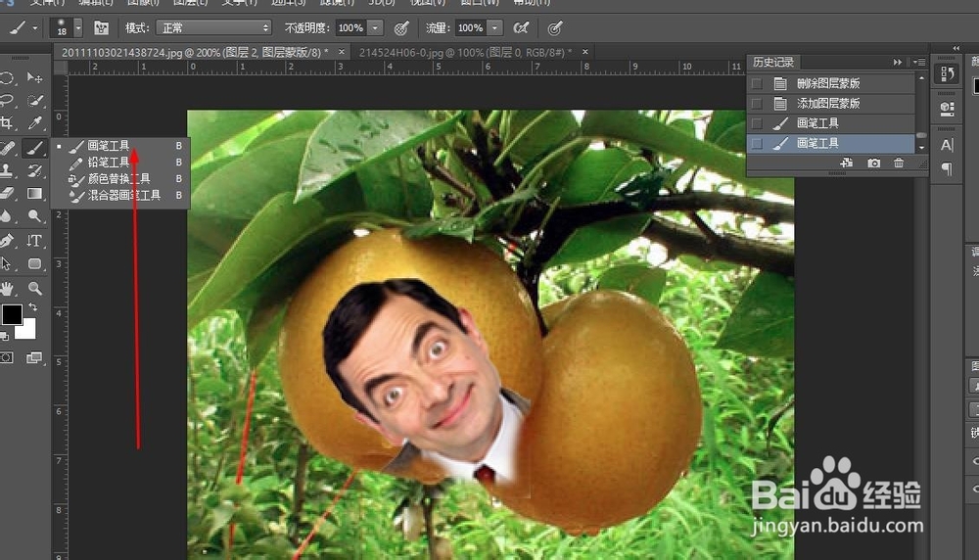Select the Vertical Type tool
The height and width of the screenshot is (560, 979).
[x=35, y=241]
